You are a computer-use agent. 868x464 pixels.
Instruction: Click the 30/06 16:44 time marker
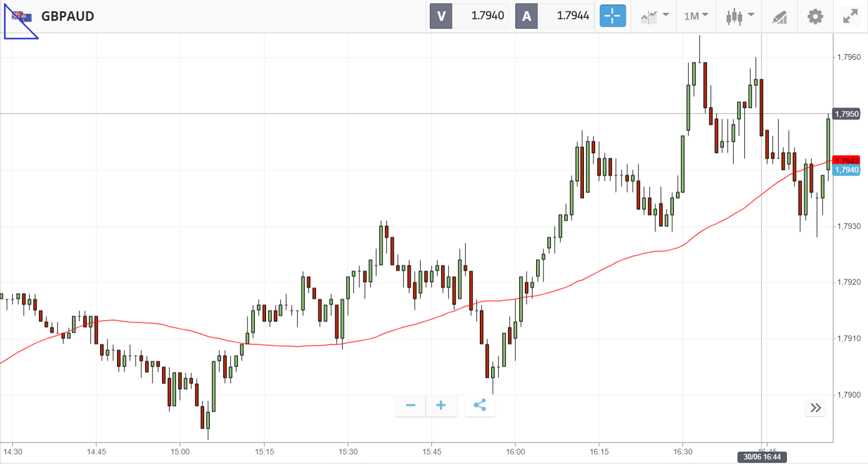coord(762,457)
